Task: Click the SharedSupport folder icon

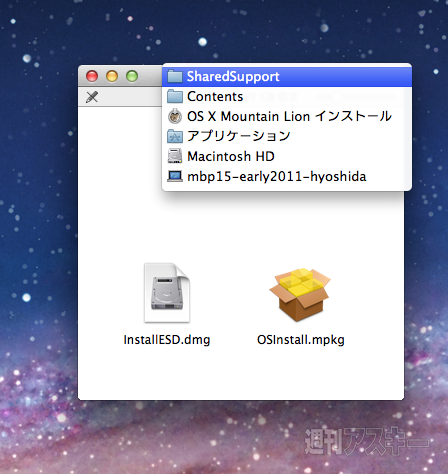Action: 175,76
